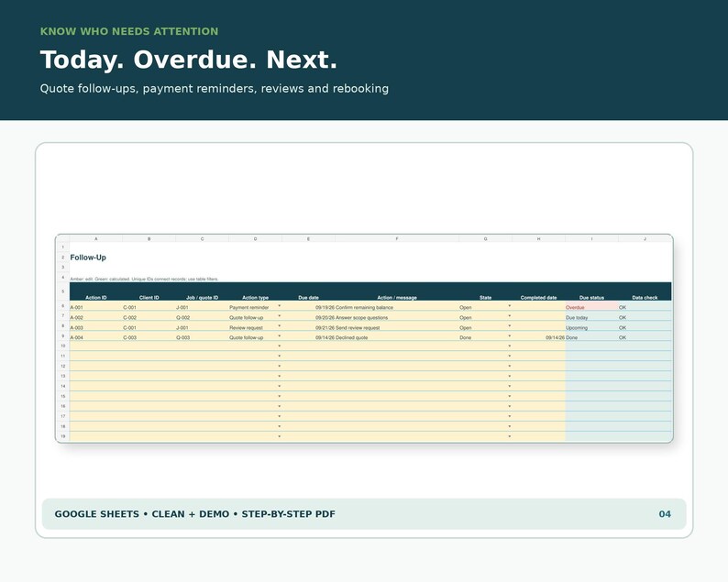Open Action type dropdown in empty row 19
728x582 pixels.
(279, 437)
